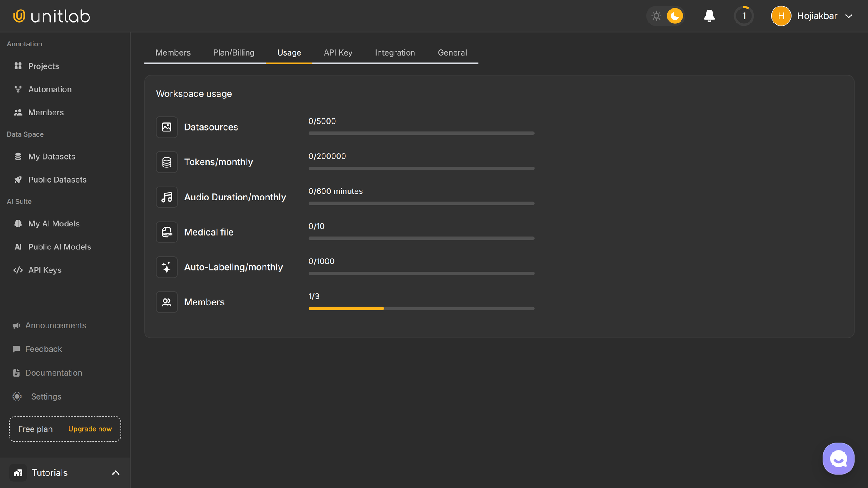Viewport: 868px width, 488px height.
Task: Open the chat support bubble
Action: coord(838,458)
